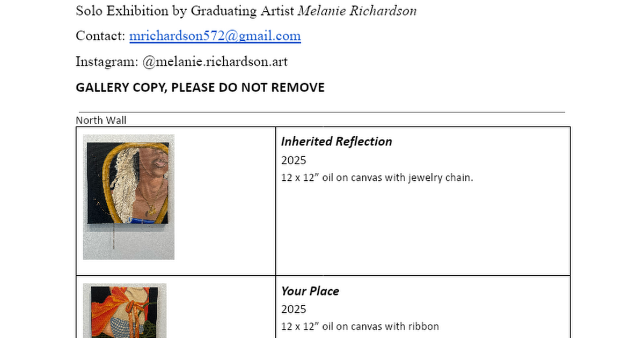Click the "Your Place" artwork title
Image resolution: width=644 pixels, height=338 pixels.
pyautogui.click(x=310, y=291)
